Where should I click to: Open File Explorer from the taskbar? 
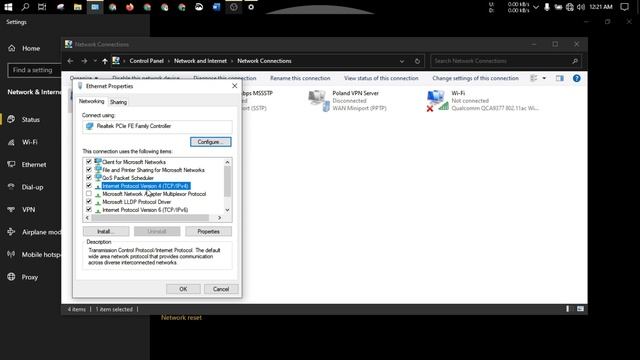coord(78,7)
